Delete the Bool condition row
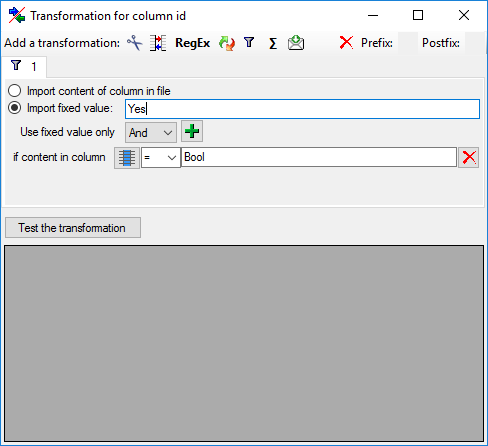The image size is (488, 446). pos(469,157)
